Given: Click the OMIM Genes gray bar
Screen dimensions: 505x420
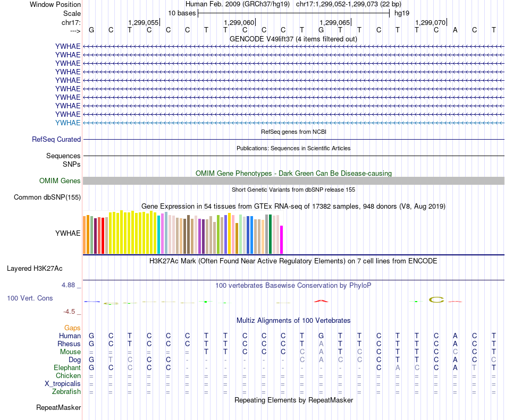Looking at the screenshot, I should point(293,181).
